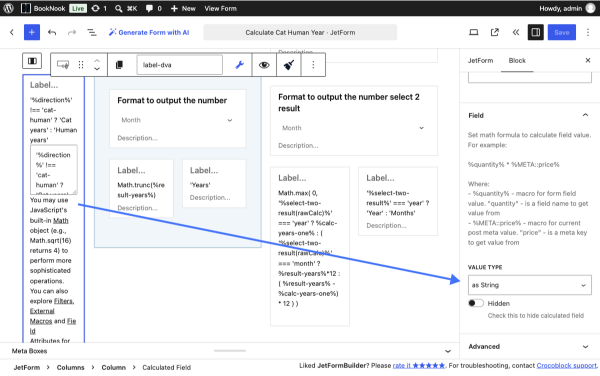View the comments bubble icon
Image resolution: width=600 pixels, height=376 pixels.
[x=153, y=8]
